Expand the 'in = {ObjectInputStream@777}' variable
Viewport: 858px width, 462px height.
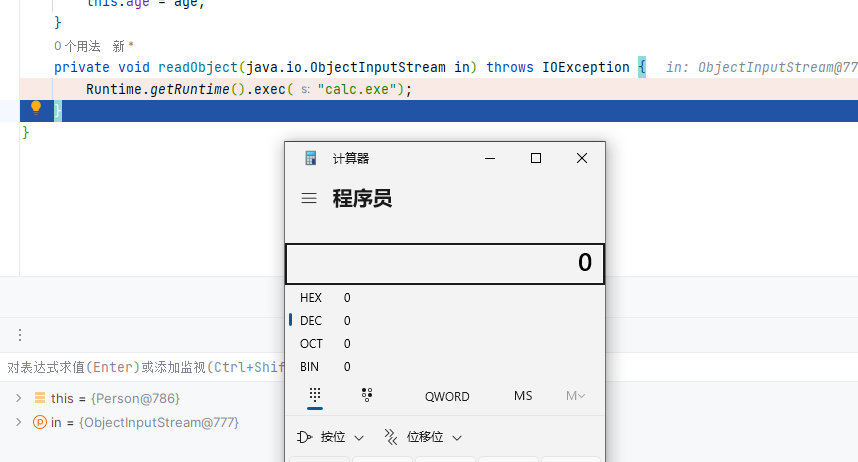(19, 423)
